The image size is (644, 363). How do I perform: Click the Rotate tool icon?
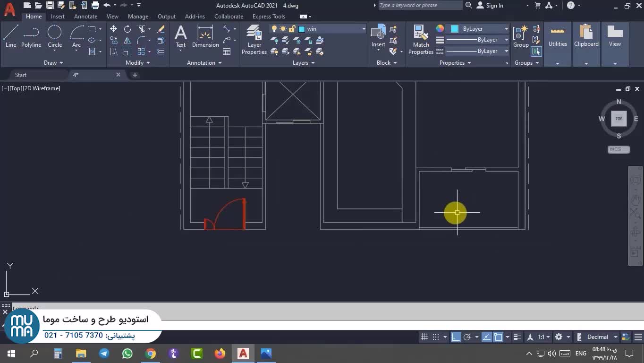[127, 29]
